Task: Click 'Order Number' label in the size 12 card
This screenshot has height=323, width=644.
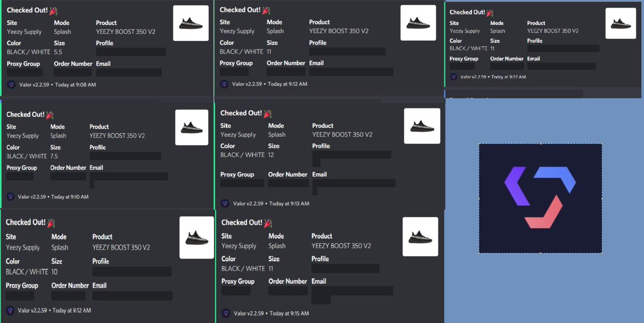Action: (288, 175)
